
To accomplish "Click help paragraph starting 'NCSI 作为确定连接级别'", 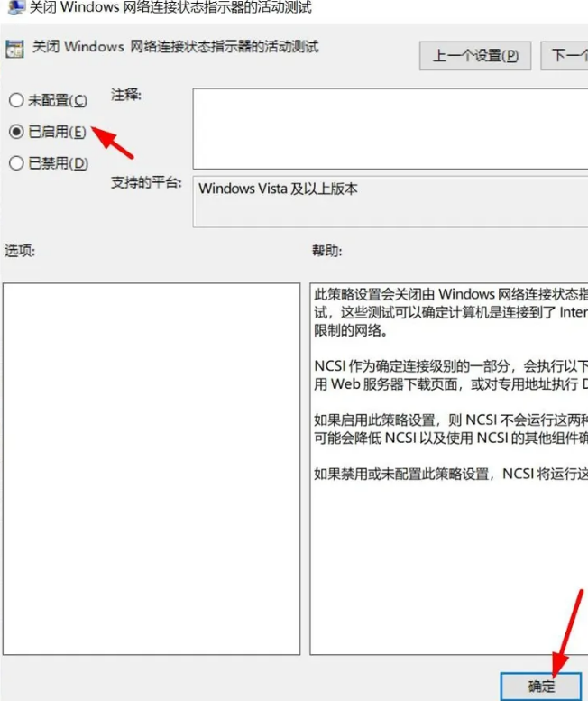I will 451,375.
